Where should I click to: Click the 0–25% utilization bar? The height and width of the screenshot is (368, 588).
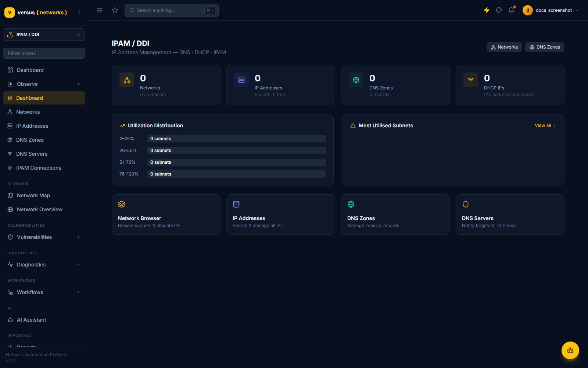237,139
